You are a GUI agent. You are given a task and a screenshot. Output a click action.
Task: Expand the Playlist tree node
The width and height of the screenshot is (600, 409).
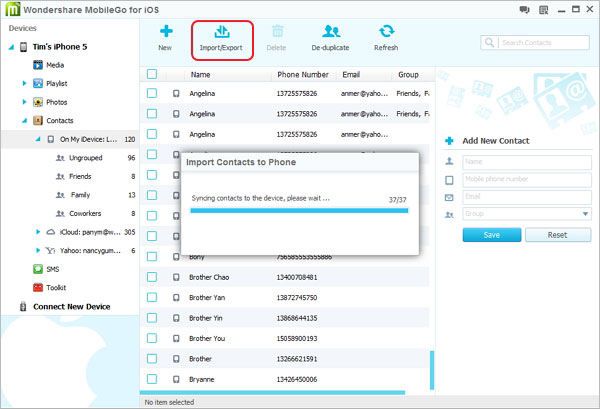click(24, 83)
